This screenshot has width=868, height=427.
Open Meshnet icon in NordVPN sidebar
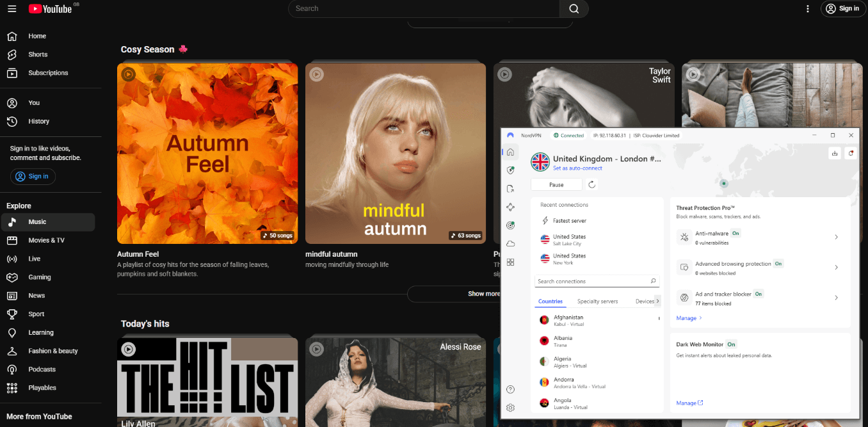point(510,207)
